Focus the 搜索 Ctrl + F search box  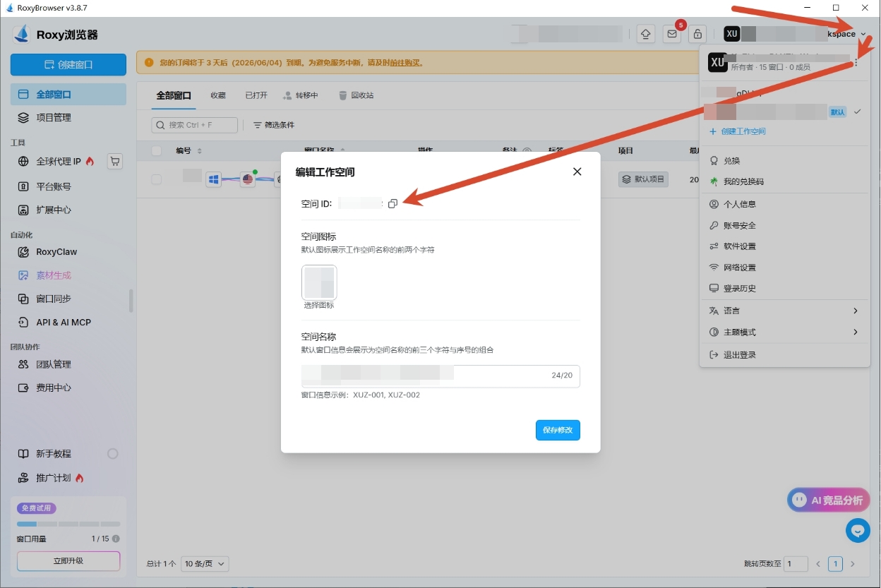[x=194, y=125]
